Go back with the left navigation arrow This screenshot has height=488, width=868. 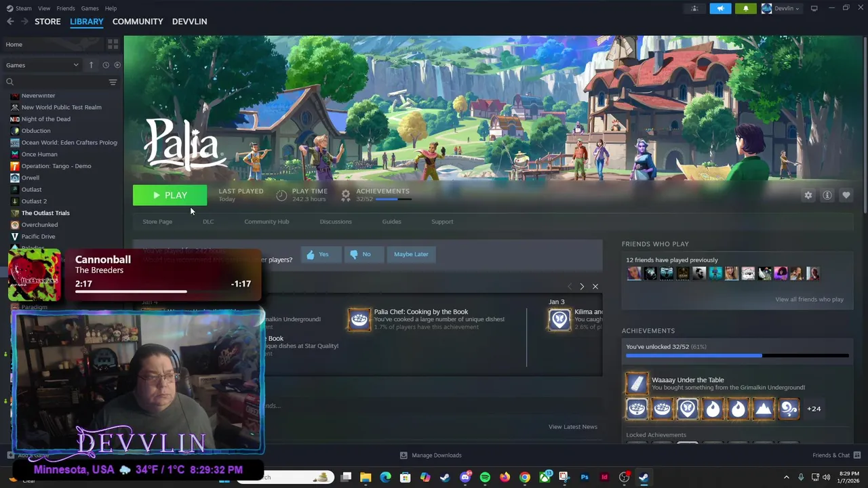click(x=10, y=22)
